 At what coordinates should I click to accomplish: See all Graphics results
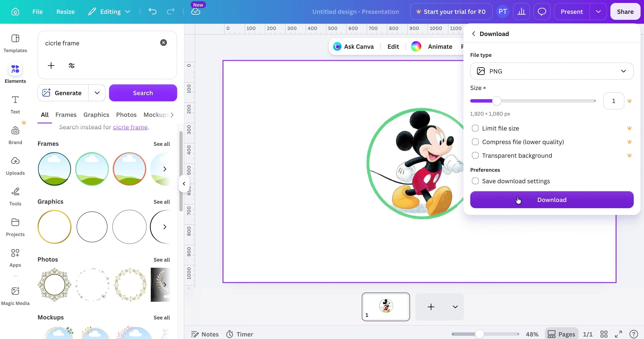[161, 202]
